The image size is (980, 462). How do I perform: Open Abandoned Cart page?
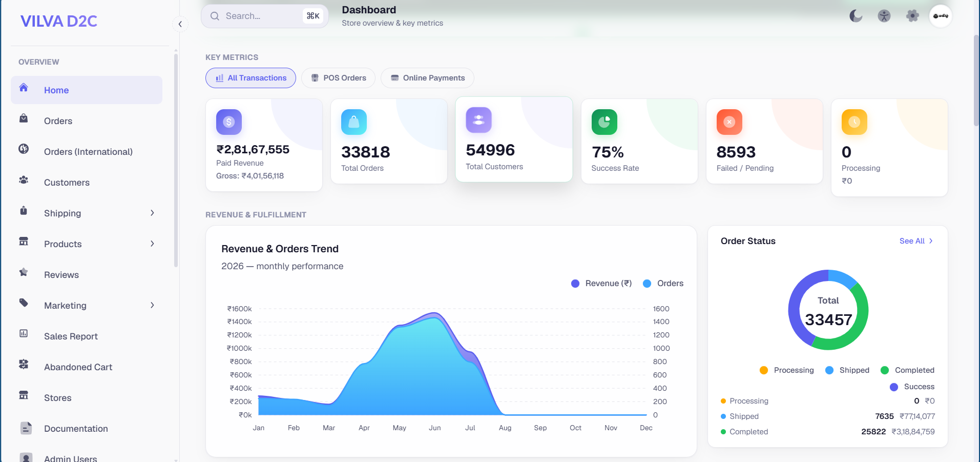[87, 367]
